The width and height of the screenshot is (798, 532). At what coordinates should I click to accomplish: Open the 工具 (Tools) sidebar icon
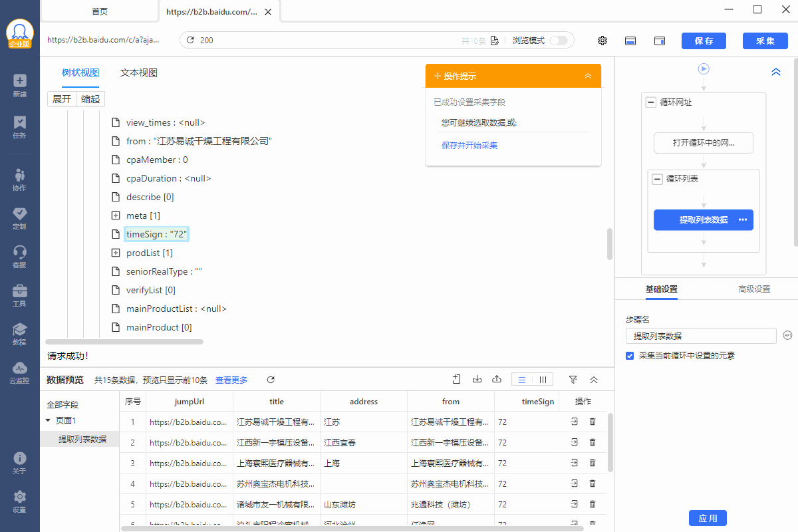tap(19, 295)
